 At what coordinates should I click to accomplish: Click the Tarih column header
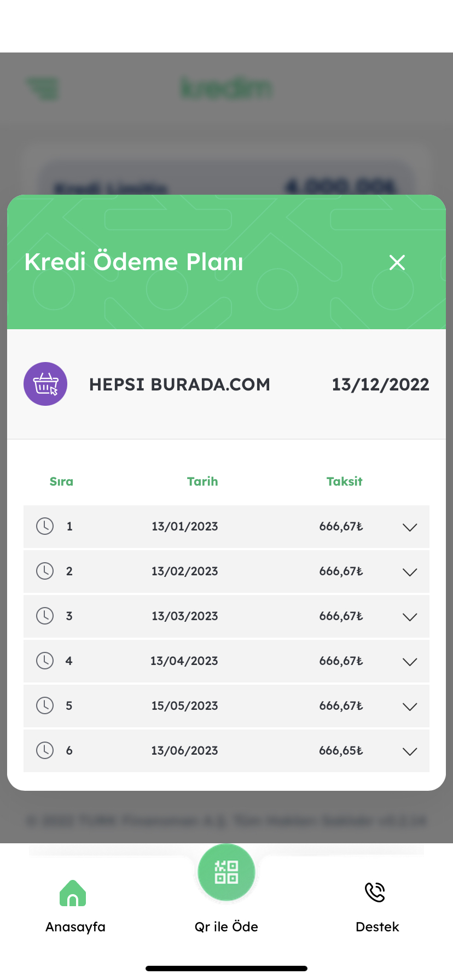202,481
